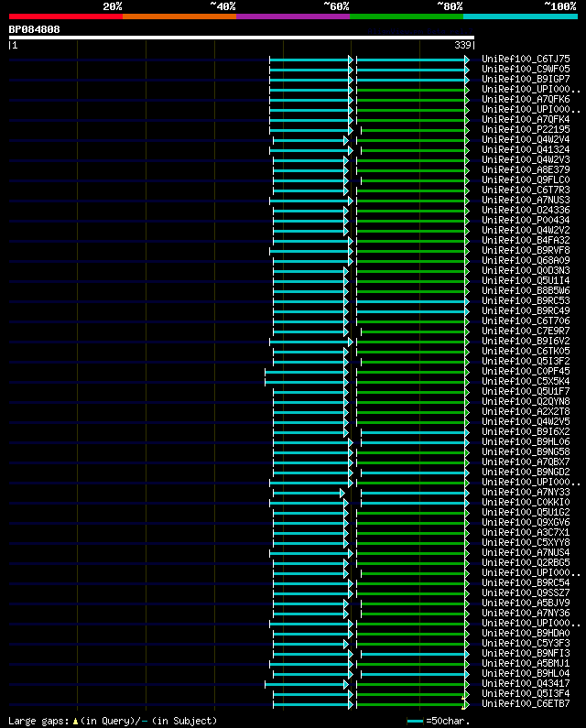The image size is (586, 728).
Task: Choose UniRef100_B9I6X2 in the hits
Action: click(x=526, y=432)
